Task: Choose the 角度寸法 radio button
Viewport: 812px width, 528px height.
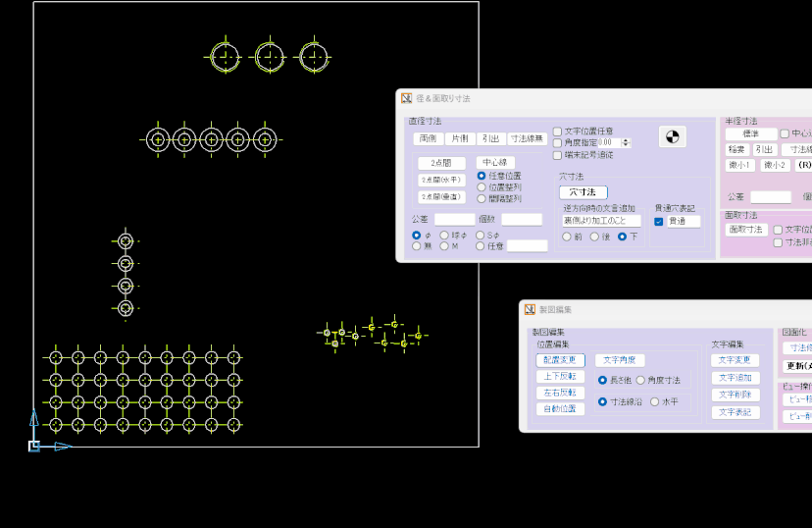Action: [640, 380]
